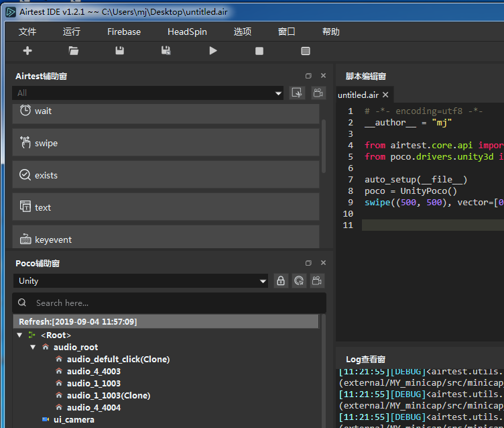Close the Poco辅助窗 panel
The width and height of the screenshot is (504, 428).
coord(323,263)
